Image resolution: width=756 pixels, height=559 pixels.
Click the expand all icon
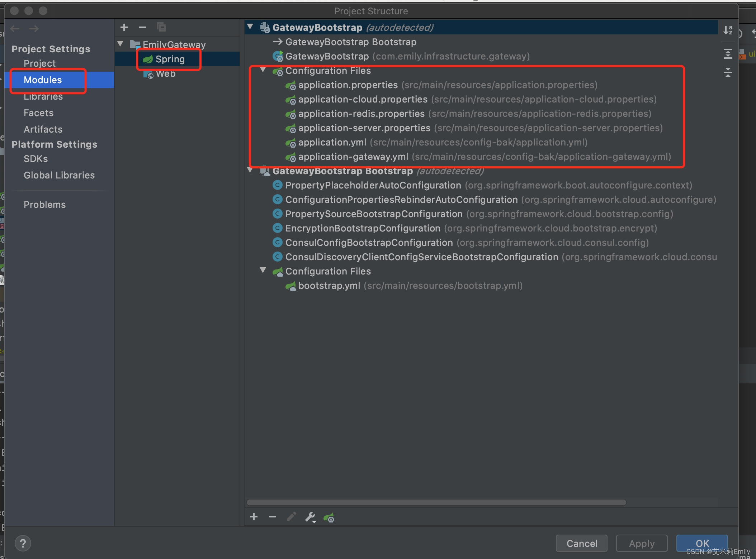click(728, 54)
